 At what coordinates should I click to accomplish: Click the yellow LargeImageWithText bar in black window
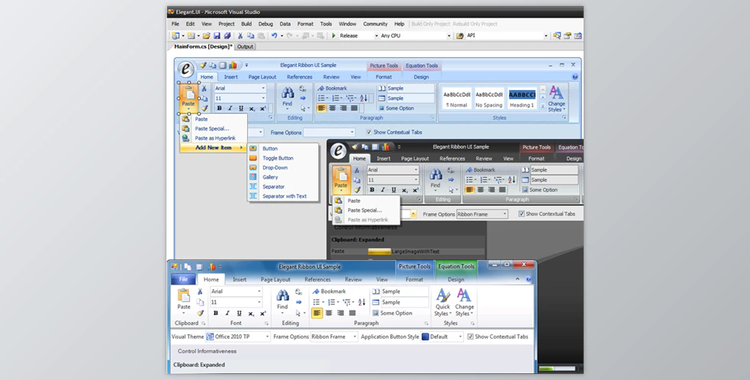pyautogui.click(x=380, y=251)
